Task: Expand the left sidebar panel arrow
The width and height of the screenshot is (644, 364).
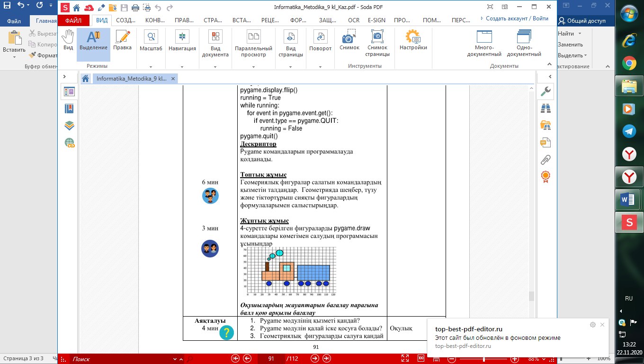Action: pyautogui.click(x=65, y=76)
